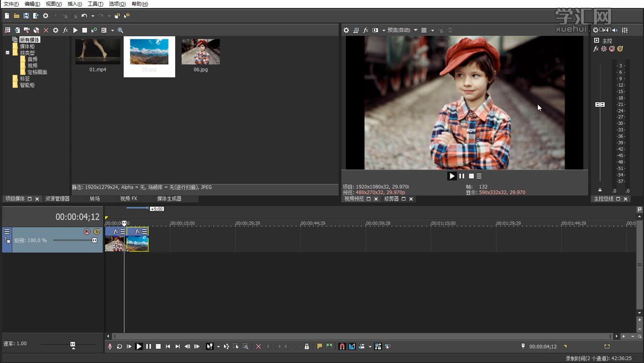Stop the video preview
Viewport: 644px width, 363px height.
pos(471,176)
